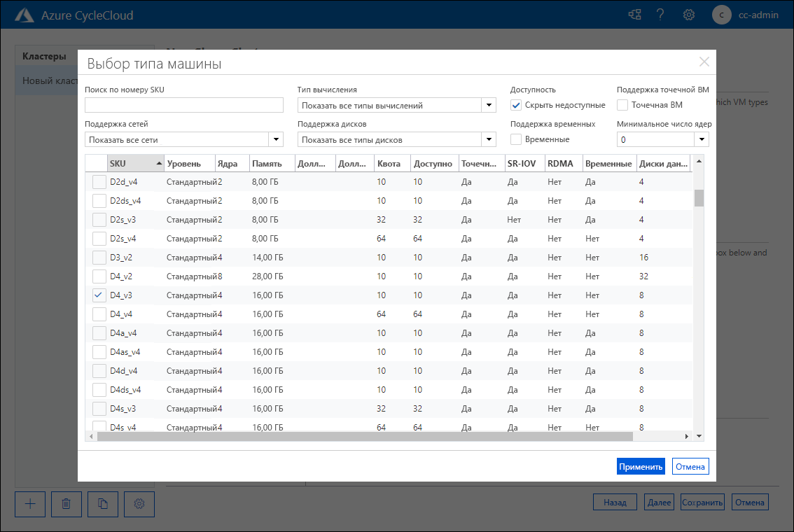Click the cc-admin user avatar
The height and width of the screenshot is (532, 794).
pos(721,15)
